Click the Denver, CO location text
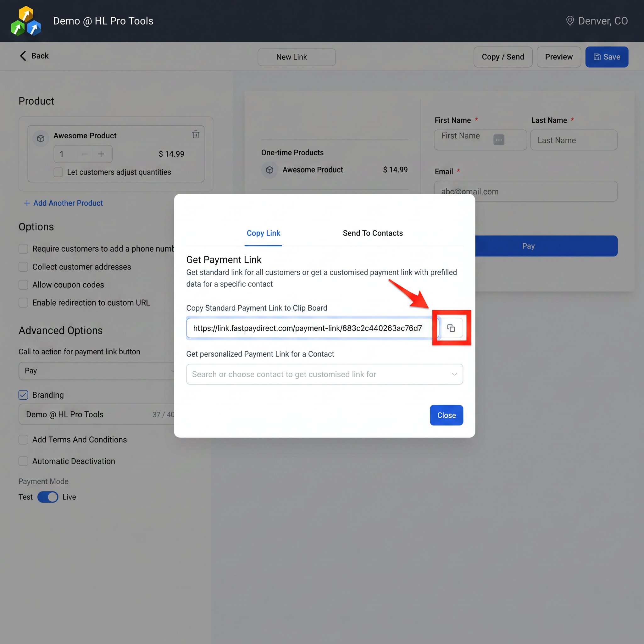This screenshot has height=644, width=644. point(603,21)
